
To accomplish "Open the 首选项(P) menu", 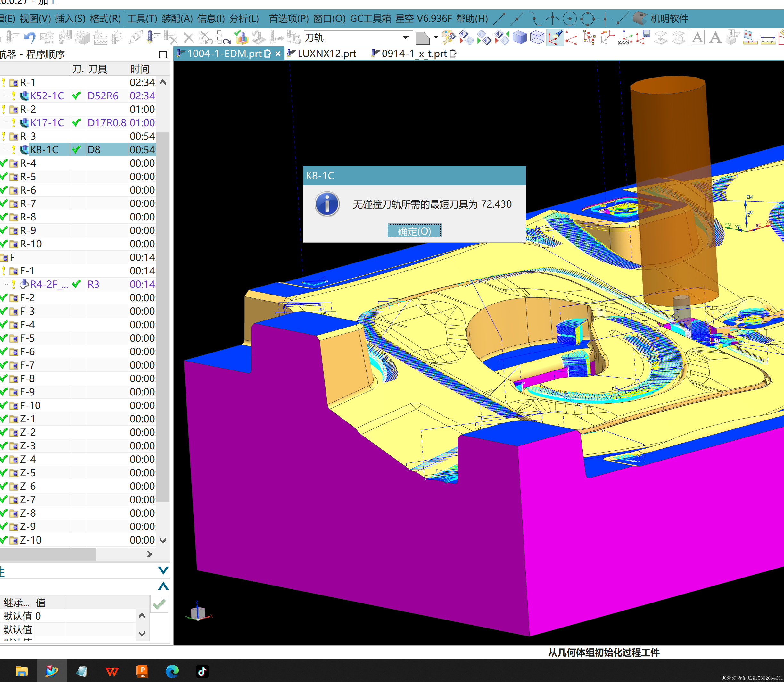I will coord(289,18).
